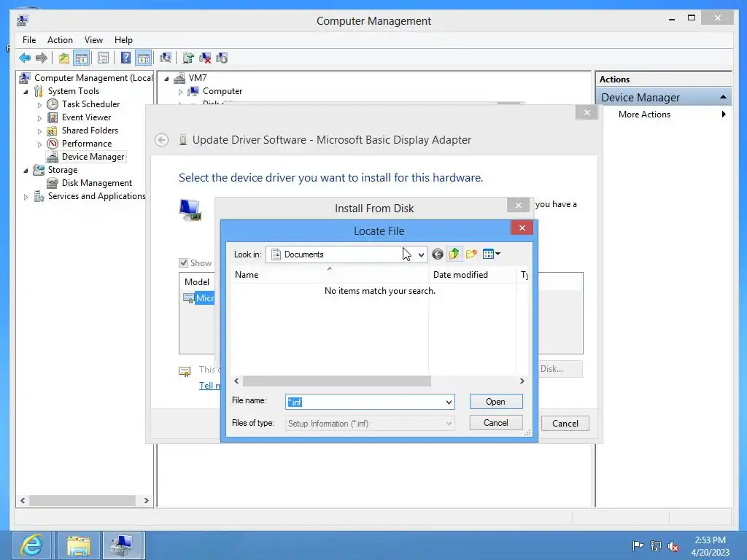Sort by Date modified column header
Viewport: 747px width, 560px height.
pos(472,275)
